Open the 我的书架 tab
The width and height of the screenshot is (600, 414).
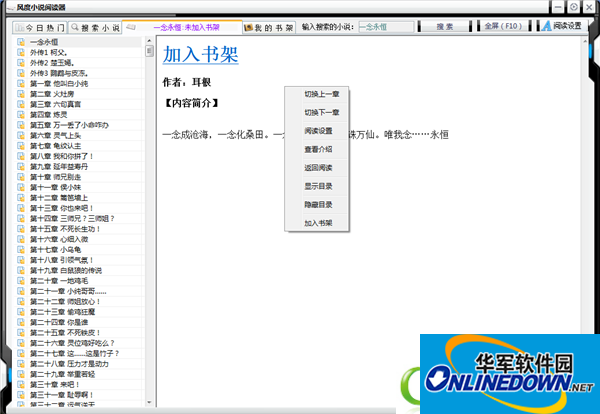pyautogui.click(x=269, y=28)
